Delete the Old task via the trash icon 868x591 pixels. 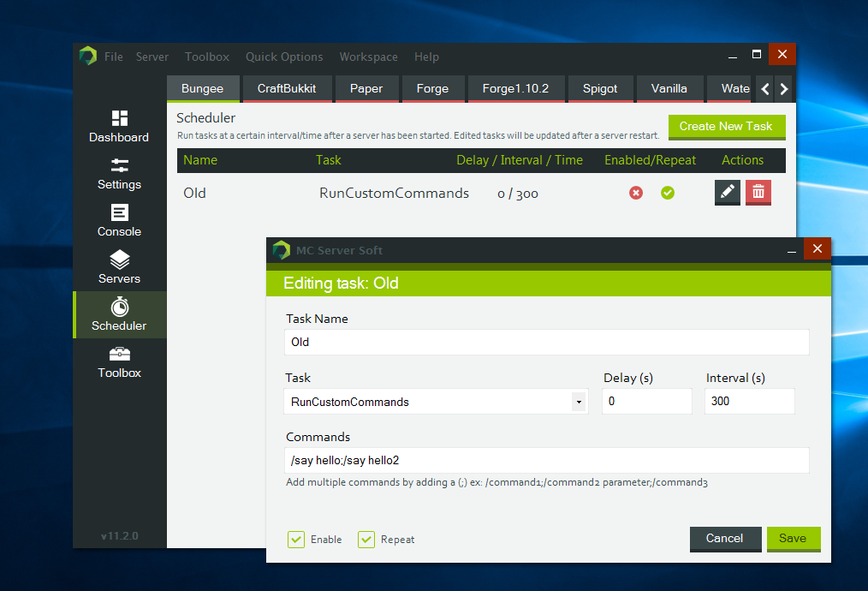click(x=758, y=192)
